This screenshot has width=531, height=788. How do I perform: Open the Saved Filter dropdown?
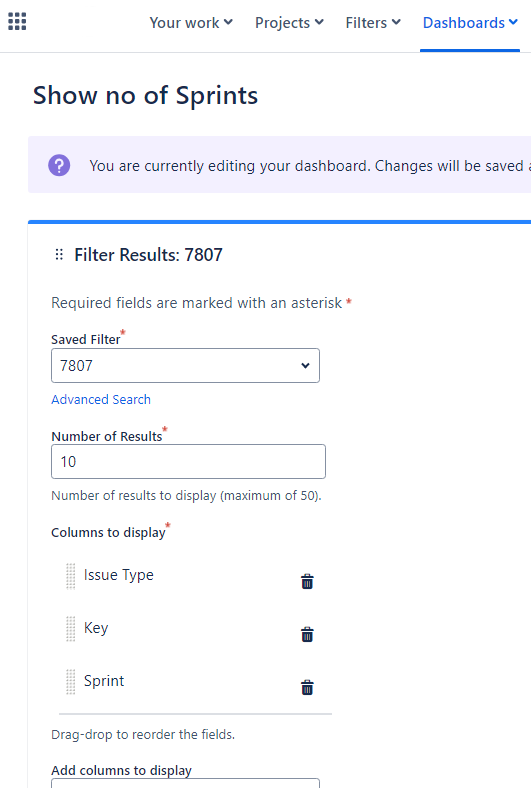tap(185, 365)
